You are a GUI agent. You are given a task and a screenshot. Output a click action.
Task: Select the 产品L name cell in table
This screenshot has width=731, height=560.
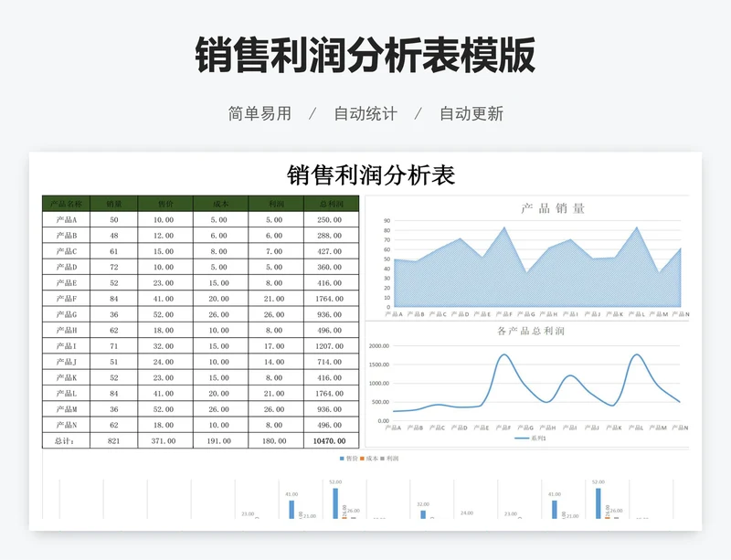tap(66, 394)
